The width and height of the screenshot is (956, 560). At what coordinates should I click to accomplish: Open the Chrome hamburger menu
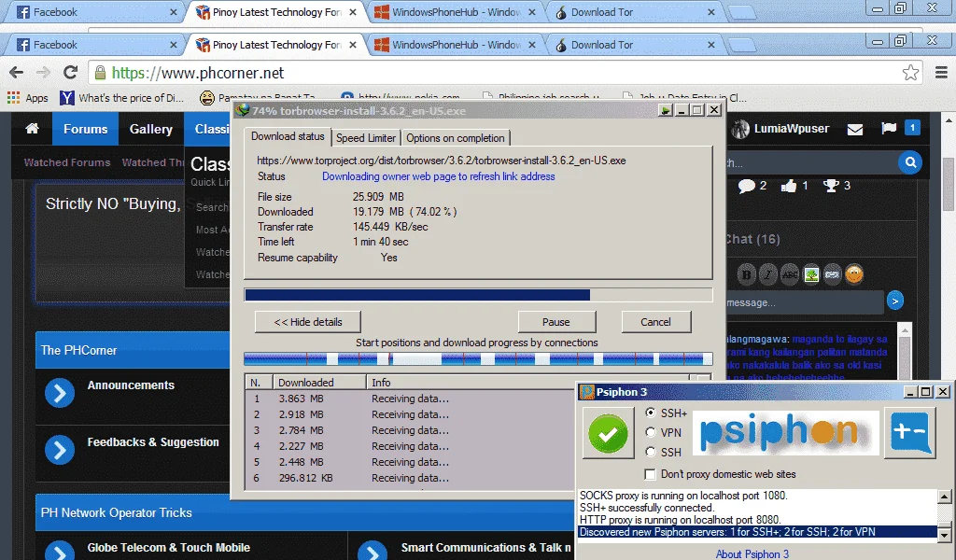tap(941, 73)
